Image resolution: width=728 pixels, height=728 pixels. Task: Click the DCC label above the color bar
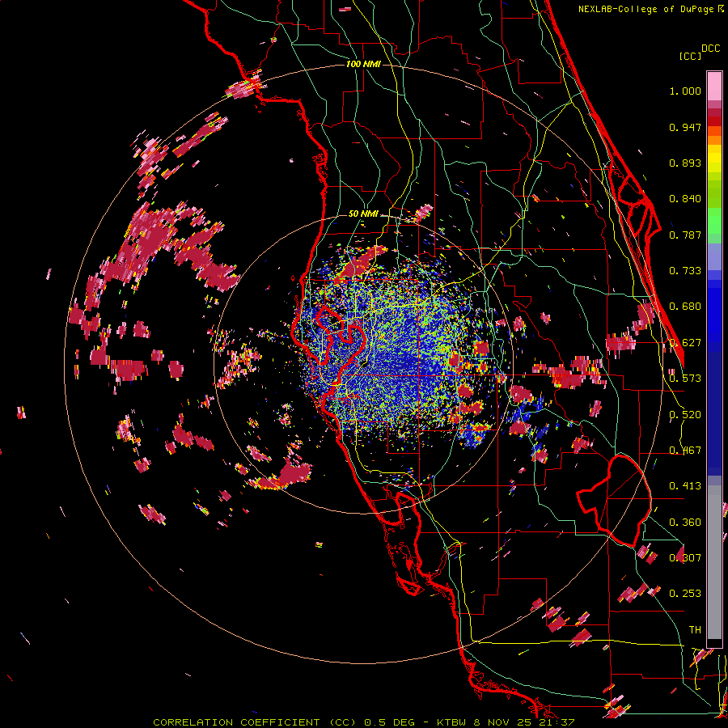pos(711,49)
